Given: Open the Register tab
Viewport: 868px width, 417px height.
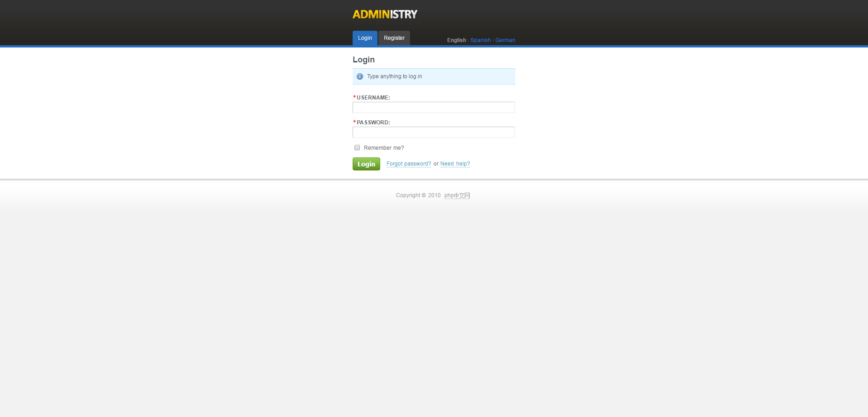Looking at the screenshot, I should click(x=394, y=38).
